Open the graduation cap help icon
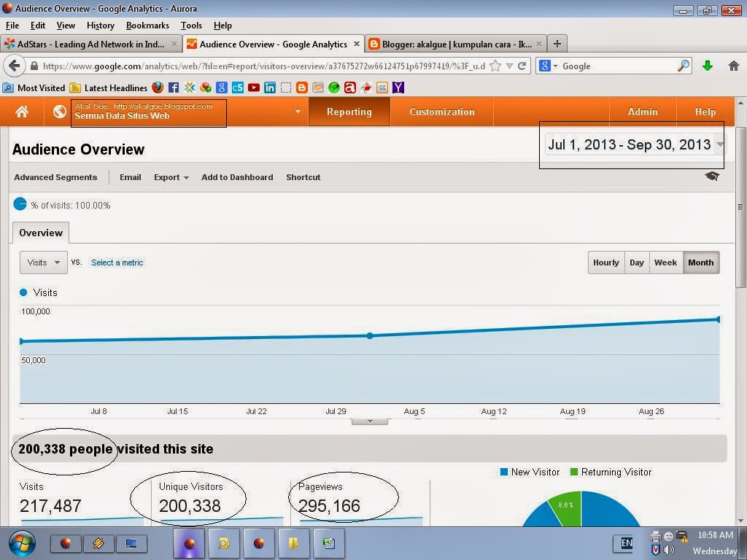The image size is (747, 560). tap(712, 176)
